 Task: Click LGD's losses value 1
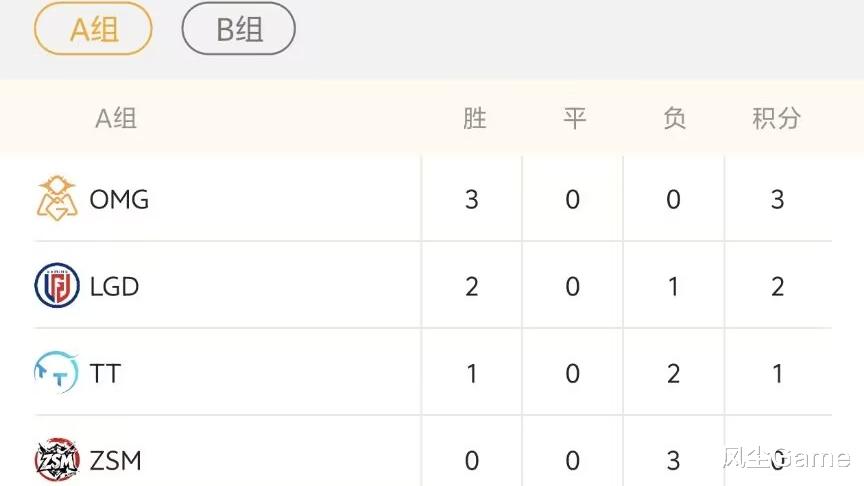click(x=673, y=287)
